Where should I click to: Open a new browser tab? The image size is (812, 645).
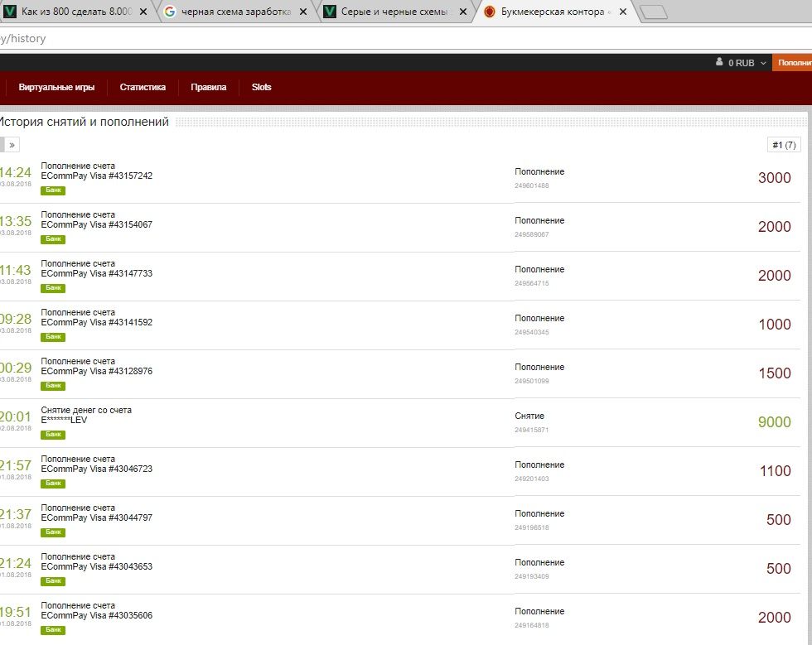[654, 12]
